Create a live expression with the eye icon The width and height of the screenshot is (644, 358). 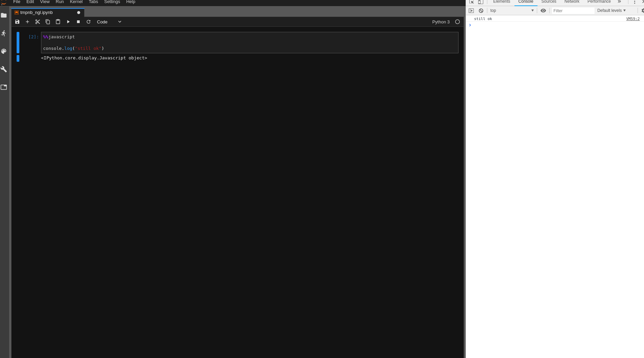(543, 11)
